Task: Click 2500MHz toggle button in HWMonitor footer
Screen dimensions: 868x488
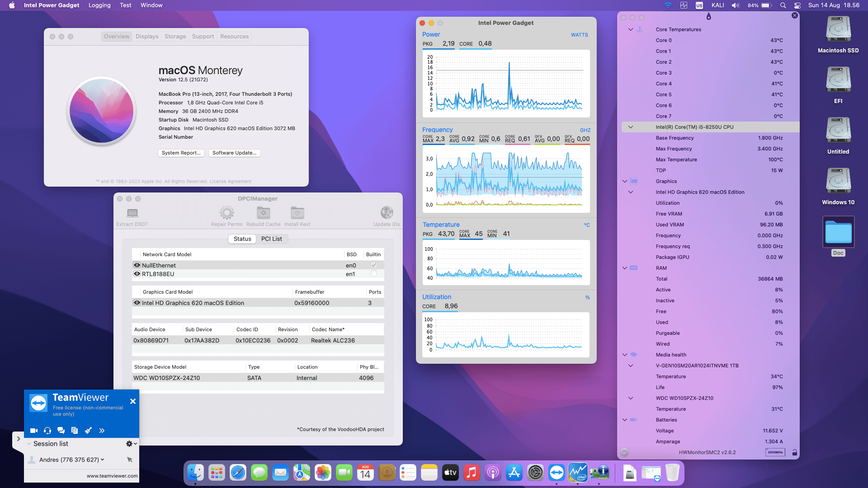Action: 775,452
